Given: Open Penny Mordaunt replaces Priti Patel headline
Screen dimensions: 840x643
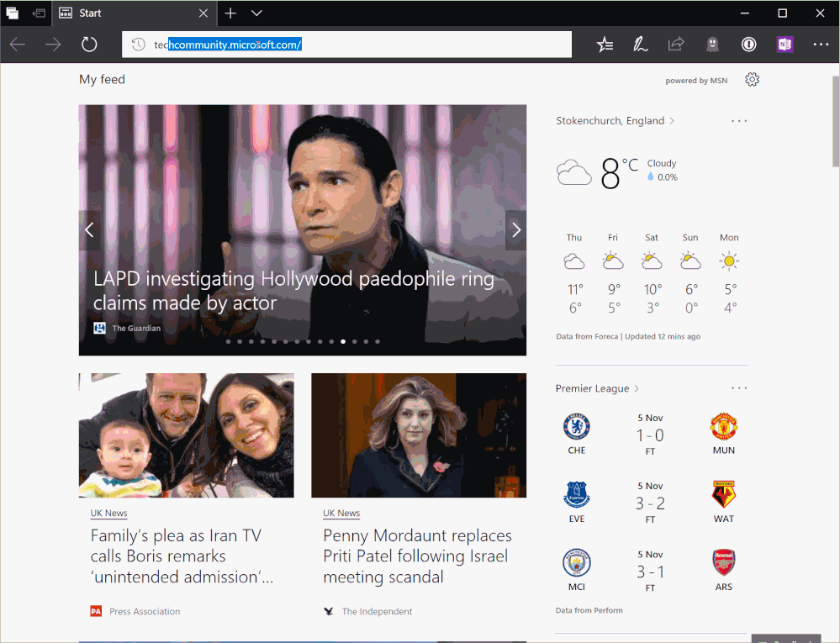Looking at the screenshot, I should [x=417, y=556].
